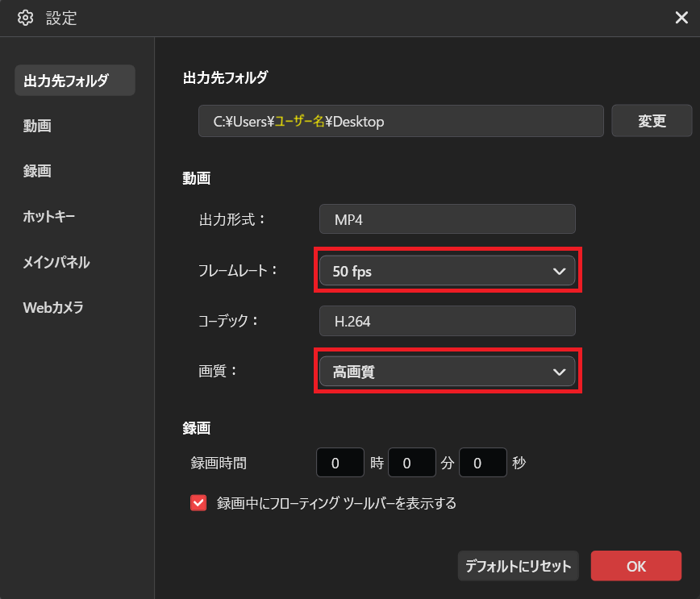This screenshot has width=700, height=599.
Task: Open the frame rate dropdown showing 50 fps
Action: point(448,271)
